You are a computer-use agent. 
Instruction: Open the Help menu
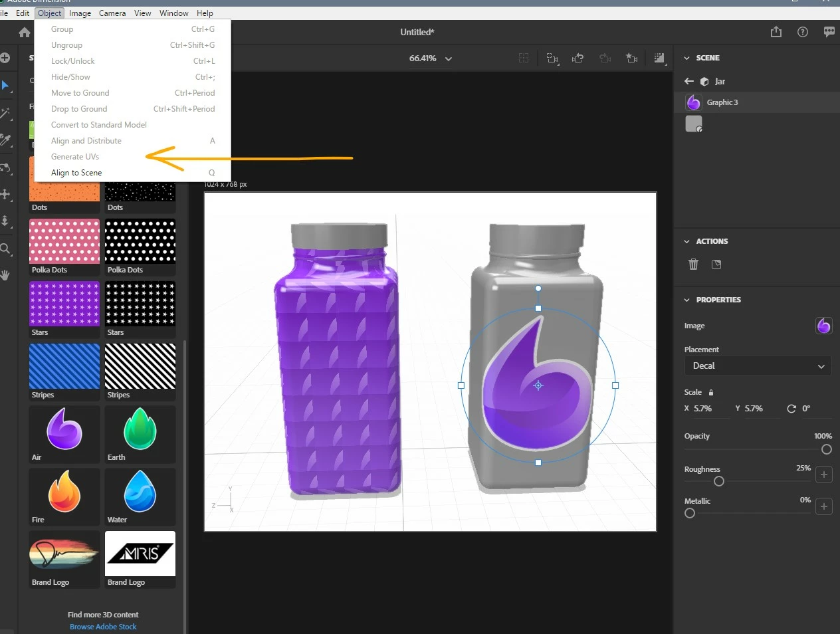[205, 13]
